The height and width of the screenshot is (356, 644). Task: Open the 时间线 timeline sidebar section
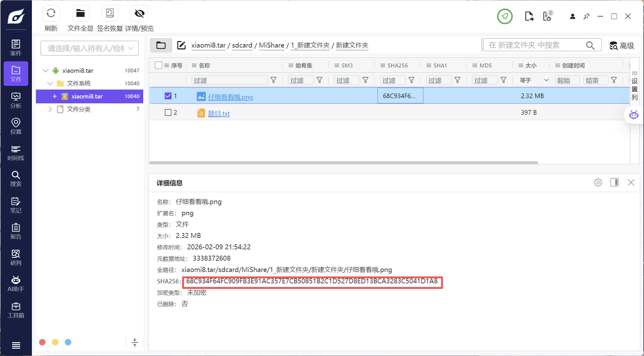pos(16,153)
